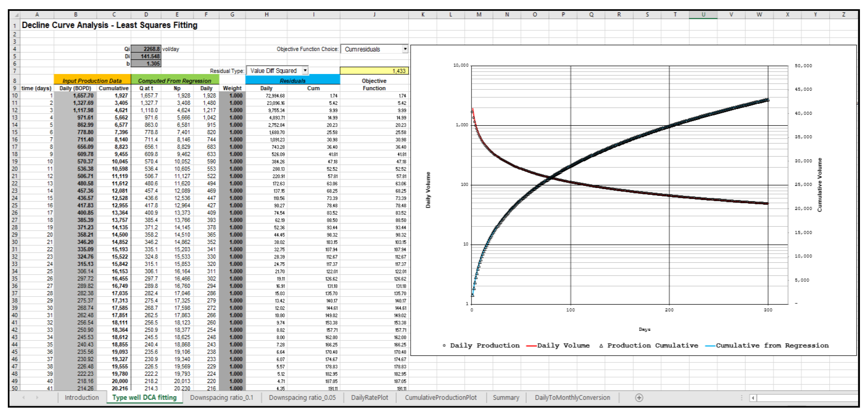The image size is (868, 415).
Task: Open the DailyToMonthlyConversion sheet tab
Action: pos(572,398)
